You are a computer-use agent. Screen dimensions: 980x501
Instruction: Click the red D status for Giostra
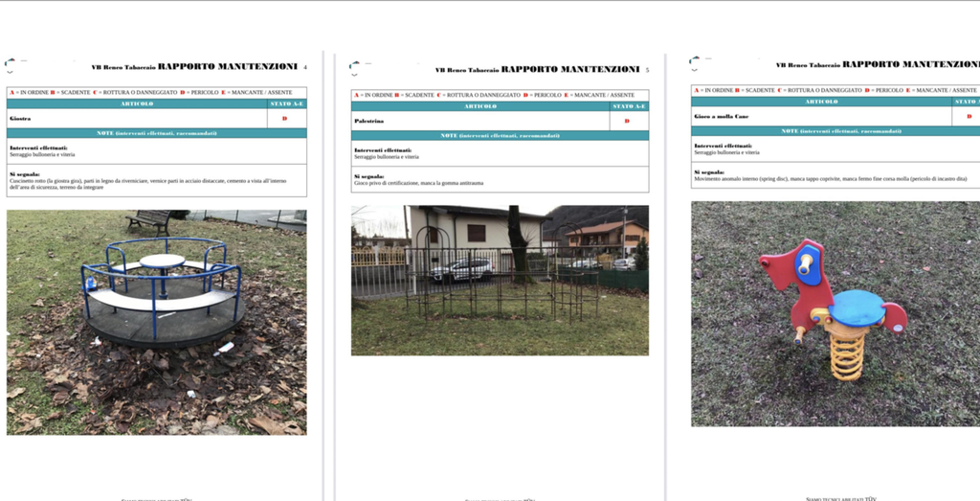tap(285, 119)
